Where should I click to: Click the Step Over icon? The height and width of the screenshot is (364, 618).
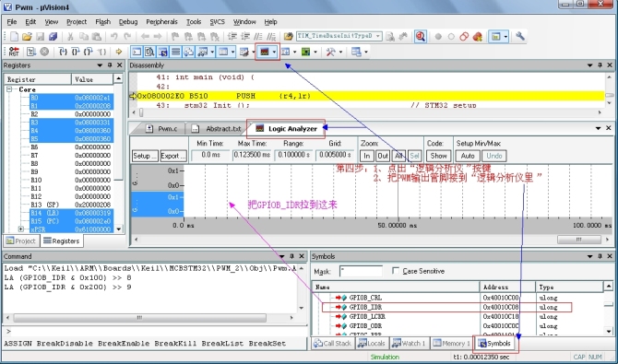tap(76, 52)
